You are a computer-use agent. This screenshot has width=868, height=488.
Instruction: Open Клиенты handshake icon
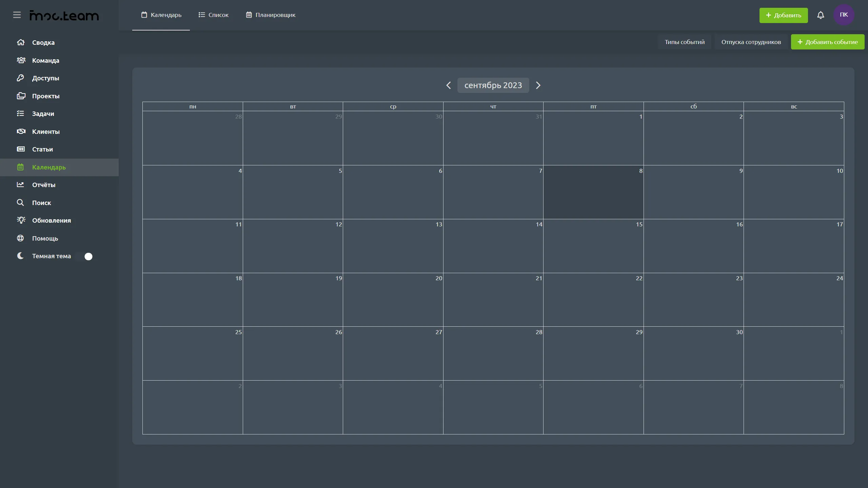[x=21, y=131]
